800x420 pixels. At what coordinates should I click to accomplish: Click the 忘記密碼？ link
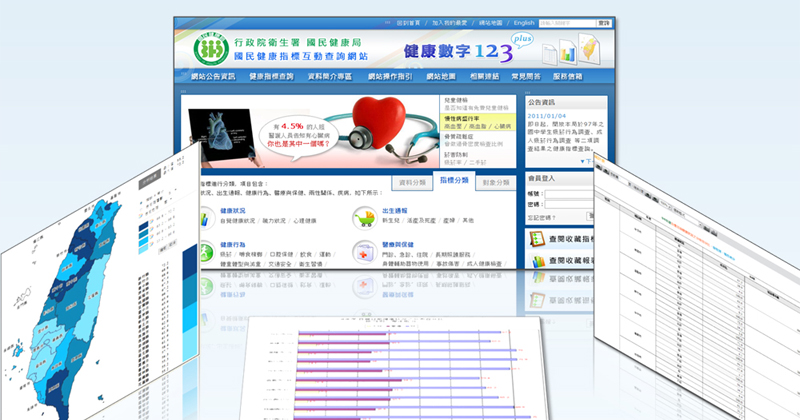point(542,218)
